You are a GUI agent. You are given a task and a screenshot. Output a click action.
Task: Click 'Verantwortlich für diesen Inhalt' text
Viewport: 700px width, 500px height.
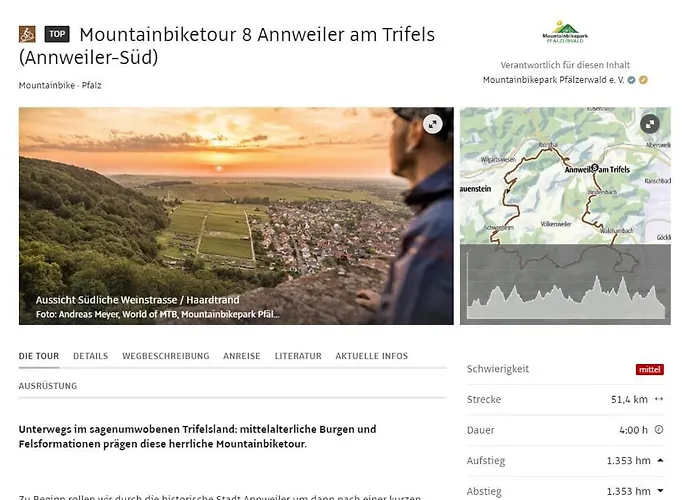tap(565, 65)
